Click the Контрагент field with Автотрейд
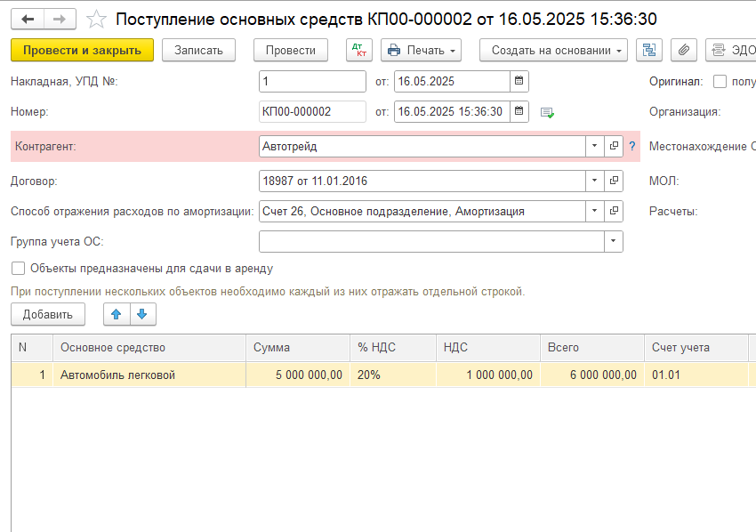The width and height of the screenshot is (756, 532). click(x=422, y=146)
